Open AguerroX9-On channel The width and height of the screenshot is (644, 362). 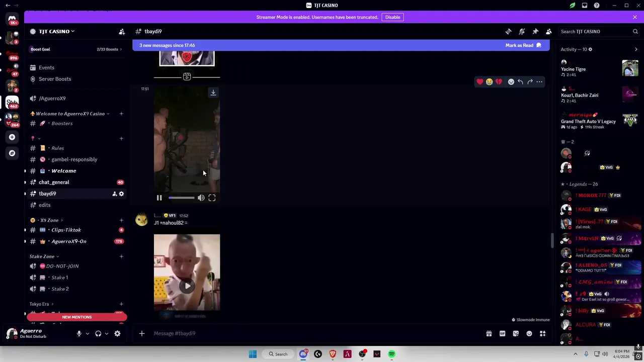pos(75,241)
